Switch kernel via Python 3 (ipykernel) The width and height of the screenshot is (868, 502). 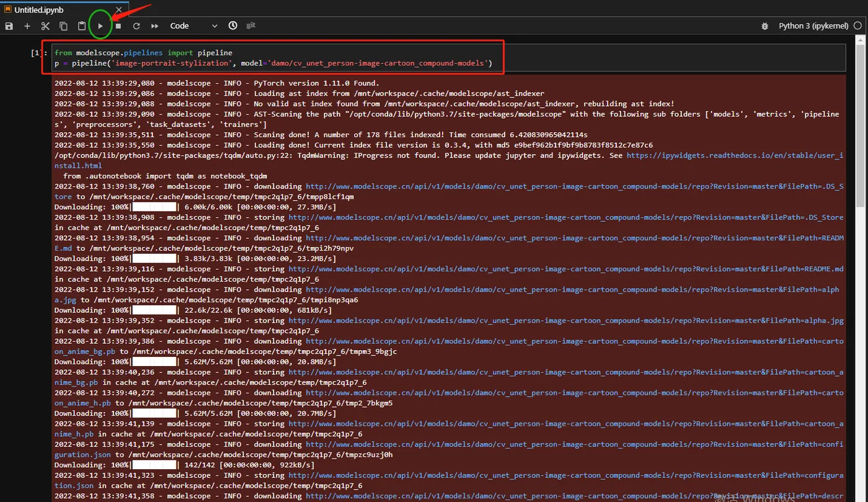pos(813,26)
